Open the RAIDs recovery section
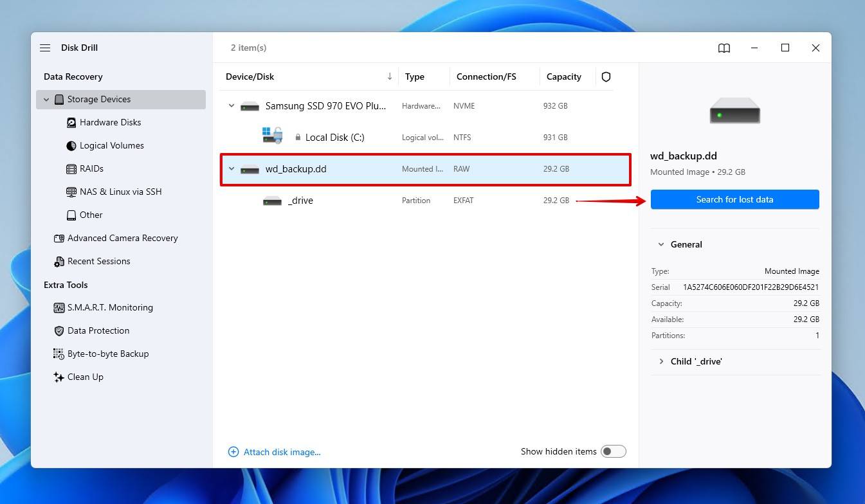 pyautogui.click(x=90, y=168)
